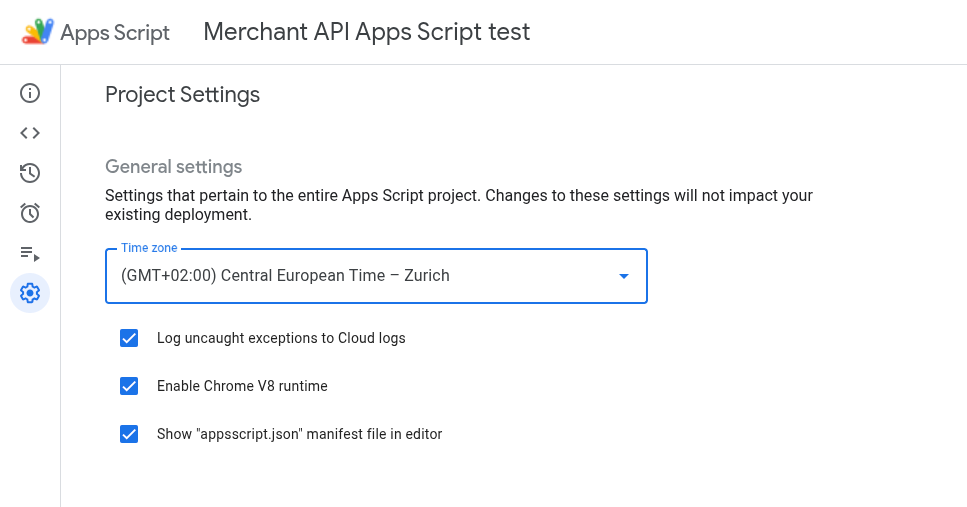This screenshot has height=507, width=967.
Task: Select the Project Settings gear icon
Action: click(30, 293)
